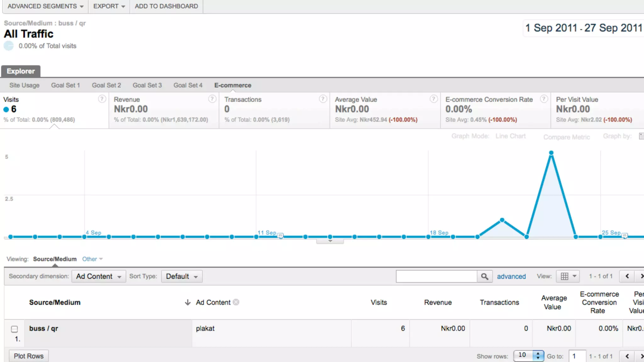Click the help icon beside Visits metric
The height and width of the screenshot is (362, 644).
(102, 99)
